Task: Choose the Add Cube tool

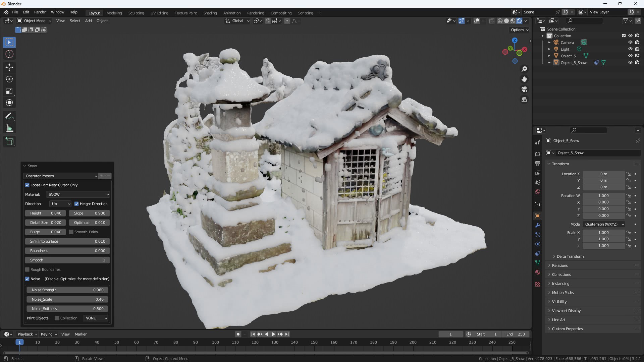Action: pyautogui.click(x=9, y=141)
